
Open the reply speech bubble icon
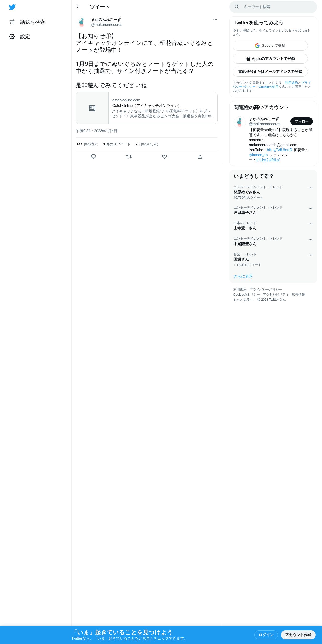coord(93,157)
